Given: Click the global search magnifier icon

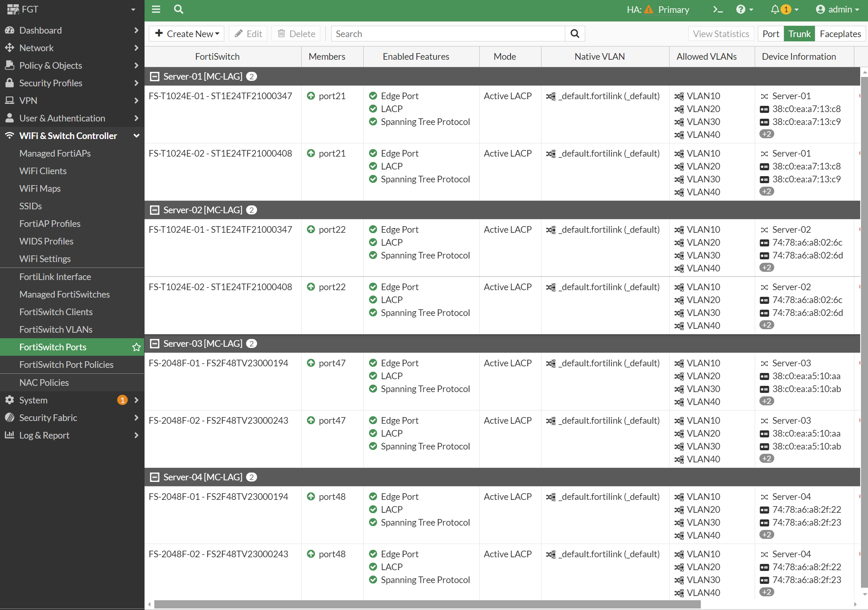Looking at the screenshot, I should 179,9.
